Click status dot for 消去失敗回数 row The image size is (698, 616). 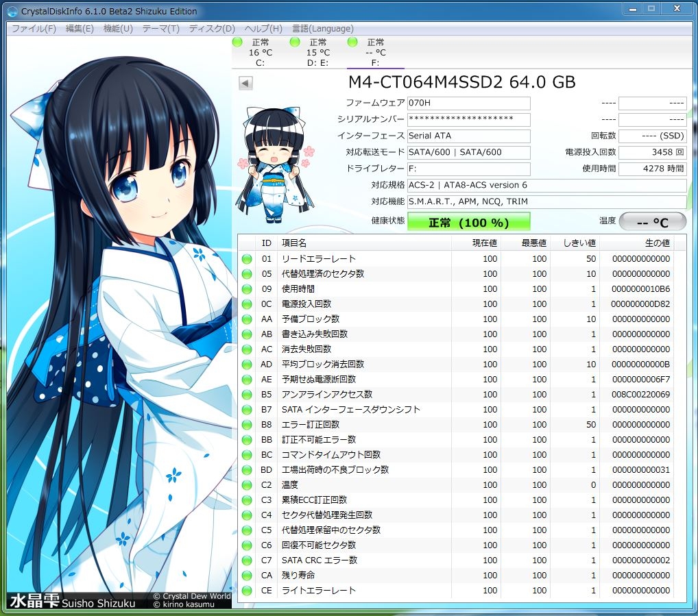click(x=247, y=349)
